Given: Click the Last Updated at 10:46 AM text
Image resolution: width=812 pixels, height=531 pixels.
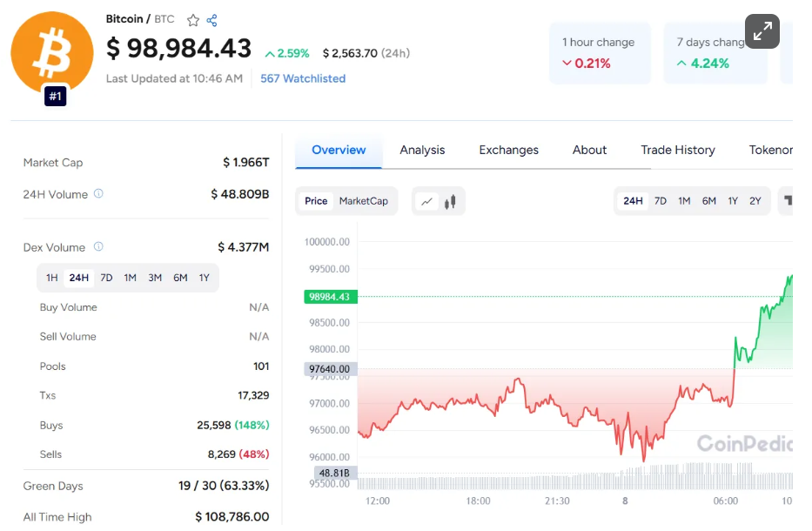Looking at the screenshot, I should (x=175, y=78).
